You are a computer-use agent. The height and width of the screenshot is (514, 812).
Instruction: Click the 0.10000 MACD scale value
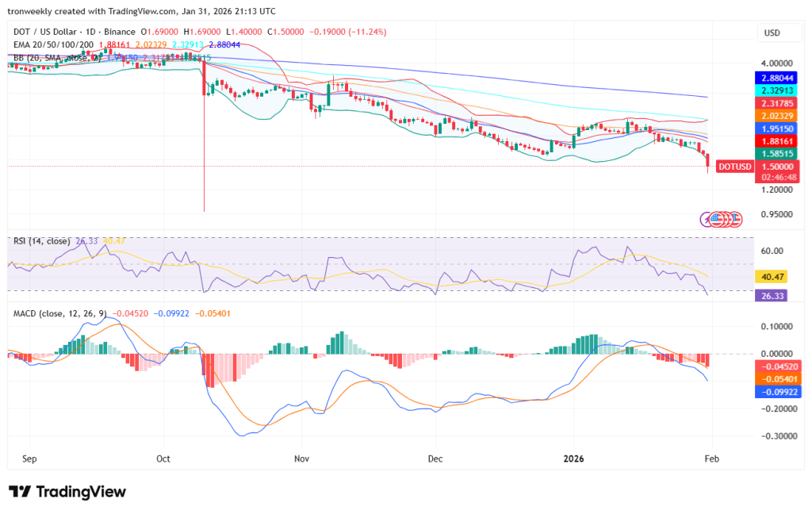click(776, 327)
